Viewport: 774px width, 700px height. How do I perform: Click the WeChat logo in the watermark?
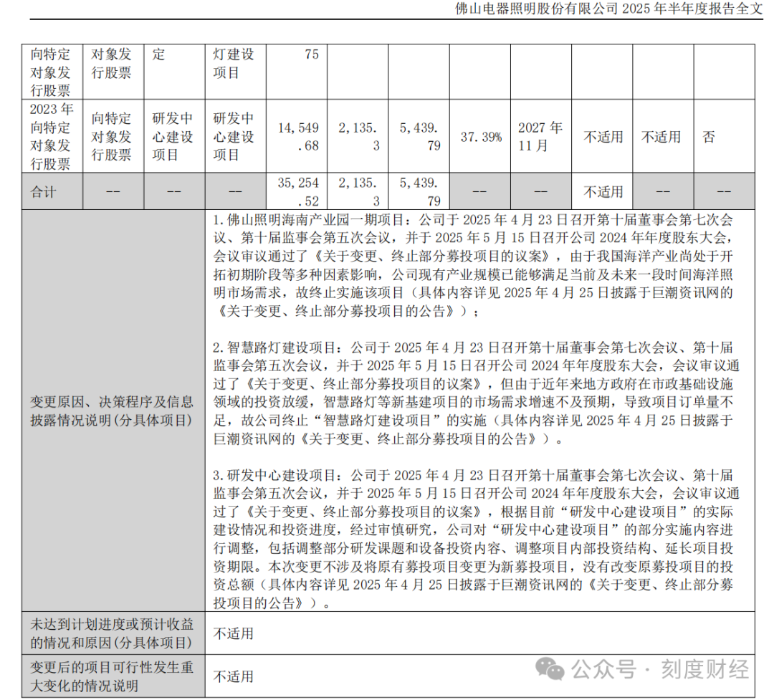tap(550, 671)
